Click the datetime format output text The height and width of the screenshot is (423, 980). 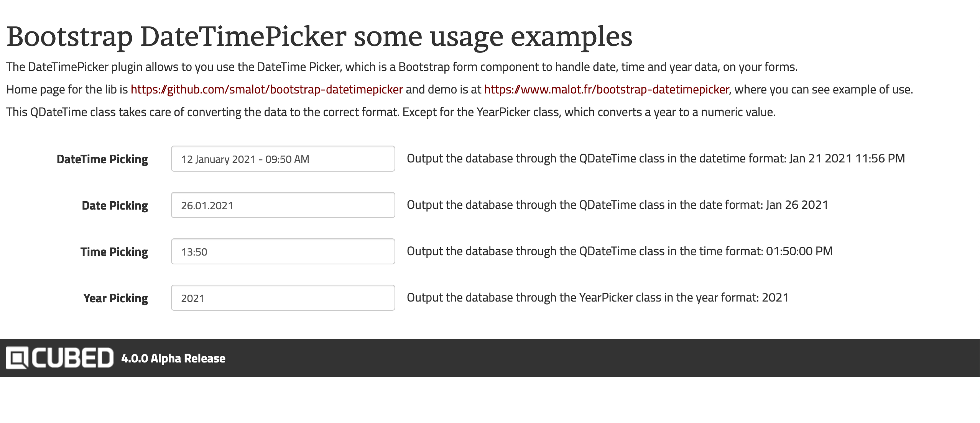[656, 159]
